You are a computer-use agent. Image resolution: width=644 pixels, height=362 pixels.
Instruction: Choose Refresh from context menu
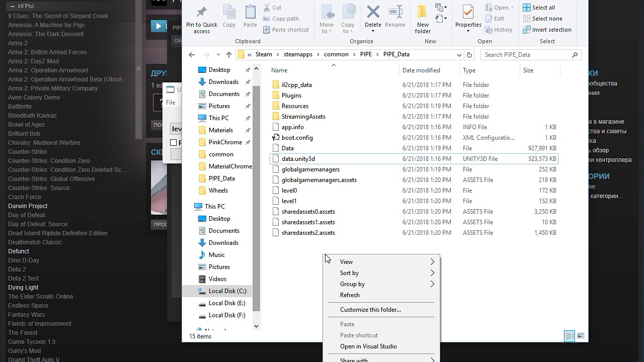click(381, 295)
